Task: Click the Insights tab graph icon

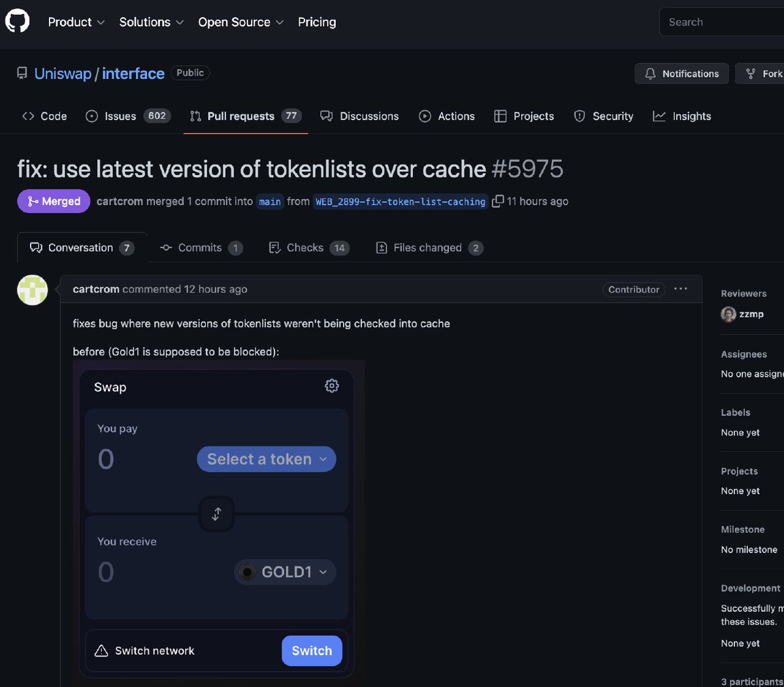Action: coord(659,116)
